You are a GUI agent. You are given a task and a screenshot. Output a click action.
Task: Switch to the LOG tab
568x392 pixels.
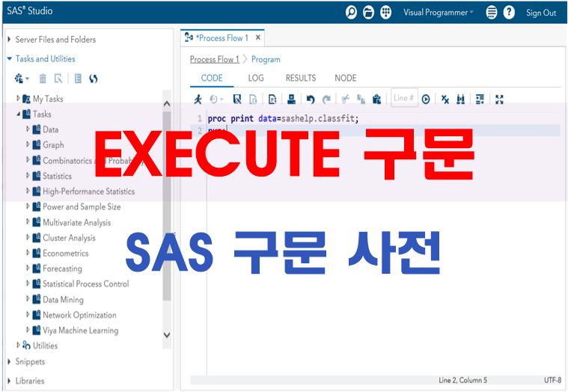(x=256, y=78)
